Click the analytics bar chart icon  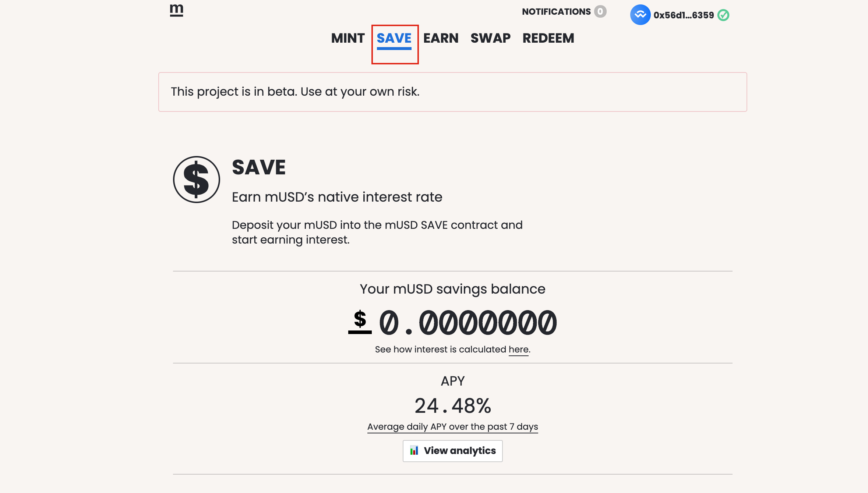414,450
